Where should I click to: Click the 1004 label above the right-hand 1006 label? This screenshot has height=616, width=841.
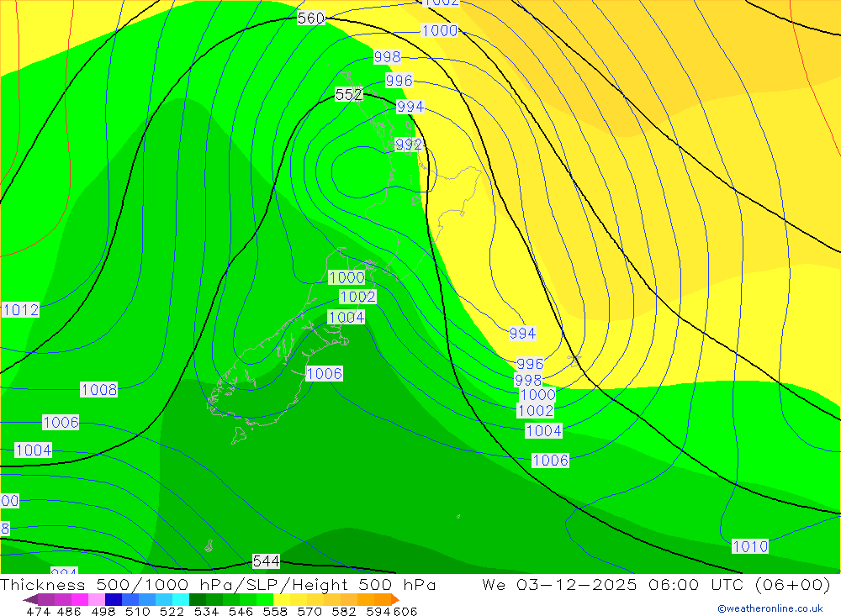click(544, 430)
